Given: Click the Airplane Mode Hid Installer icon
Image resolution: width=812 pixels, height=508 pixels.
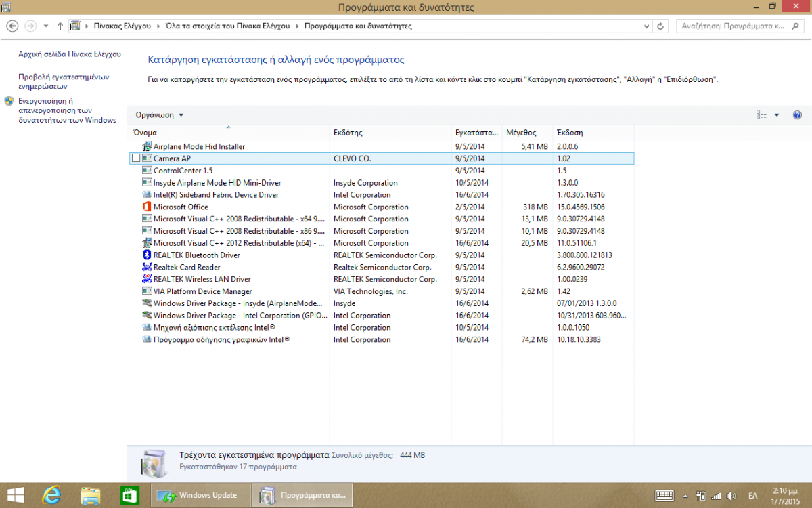Looking at the screenshot, I should 148,146.
